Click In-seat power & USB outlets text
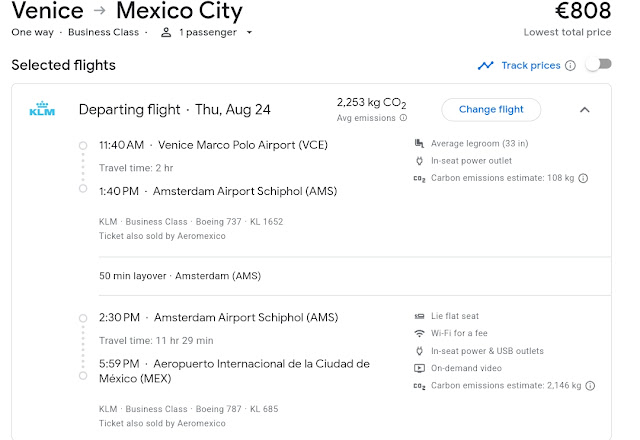Image resolution: width=640 pixels, height=440 pixels. pyautogui.click(x=487, y=351)
